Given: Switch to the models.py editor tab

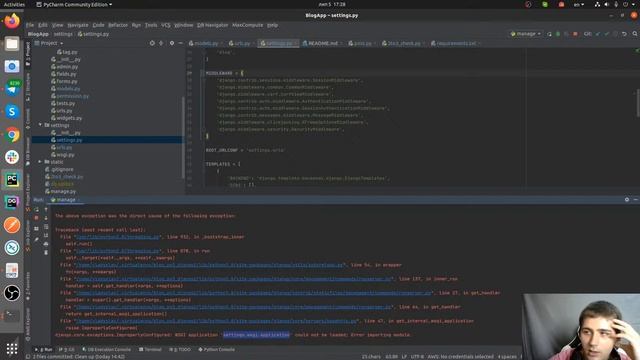Looking at the screenshot, I should click(205, 43).
